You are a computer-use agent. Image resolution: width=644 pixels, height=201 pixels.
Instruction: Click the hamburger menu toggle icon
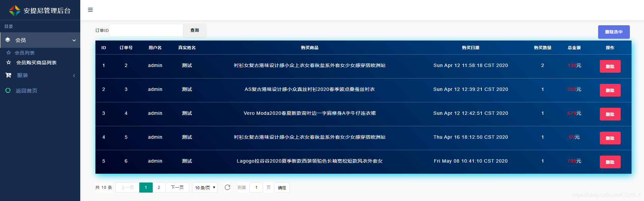(x=90, y=10)
